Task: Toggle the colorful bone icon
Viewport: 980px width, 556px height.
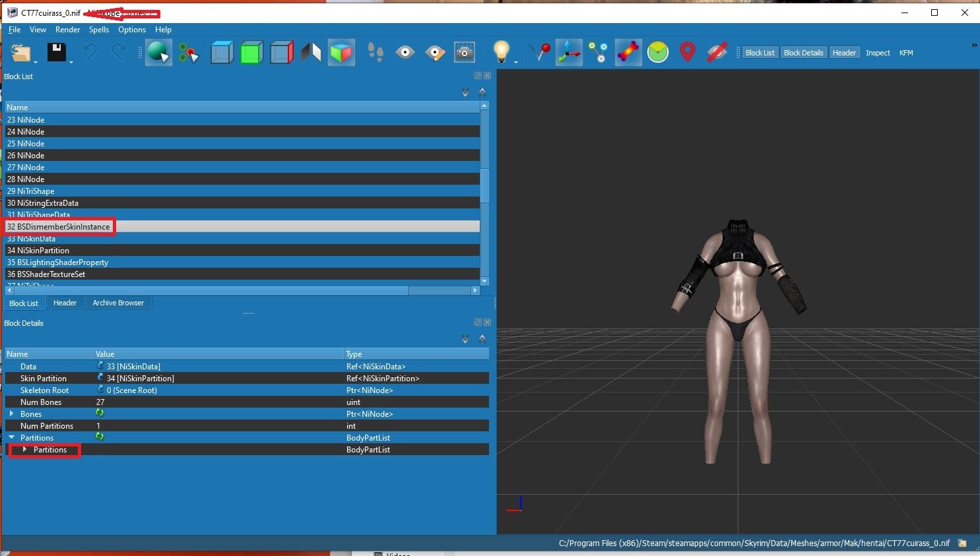Action: pos(628,53)
